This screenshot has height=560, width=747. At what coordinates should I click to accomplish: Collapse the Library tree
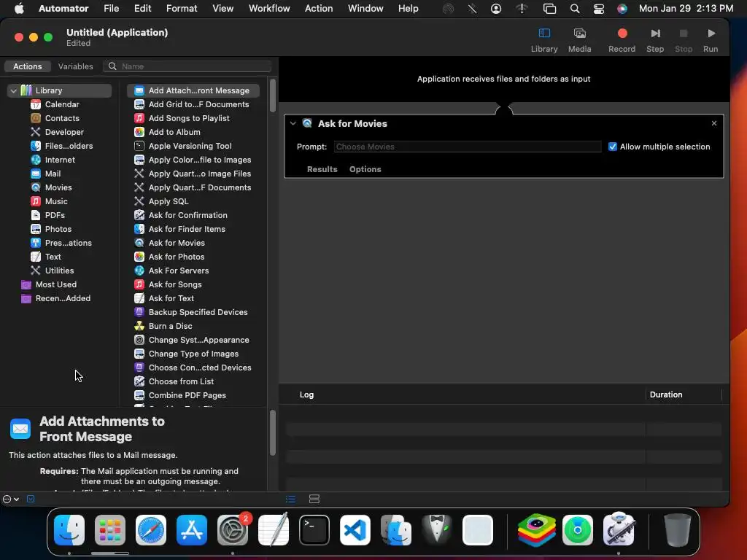click(x=13, y=90)
